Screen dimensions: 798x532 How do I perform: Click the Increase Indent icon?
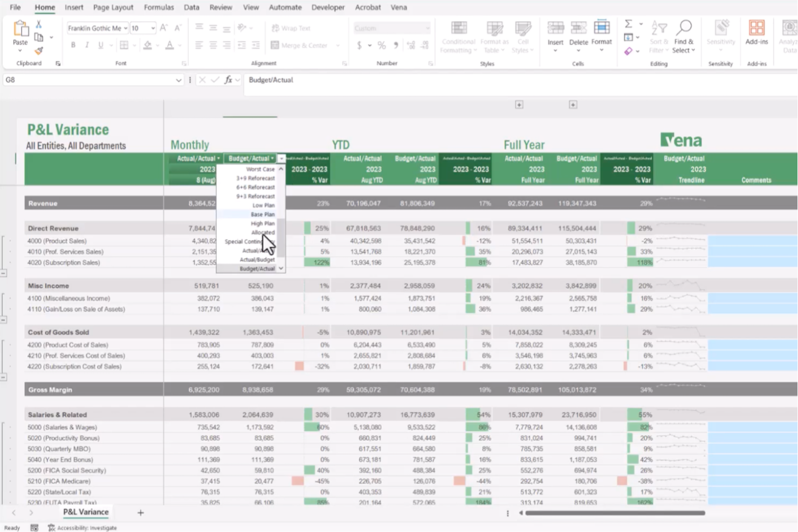click(256, 45)
